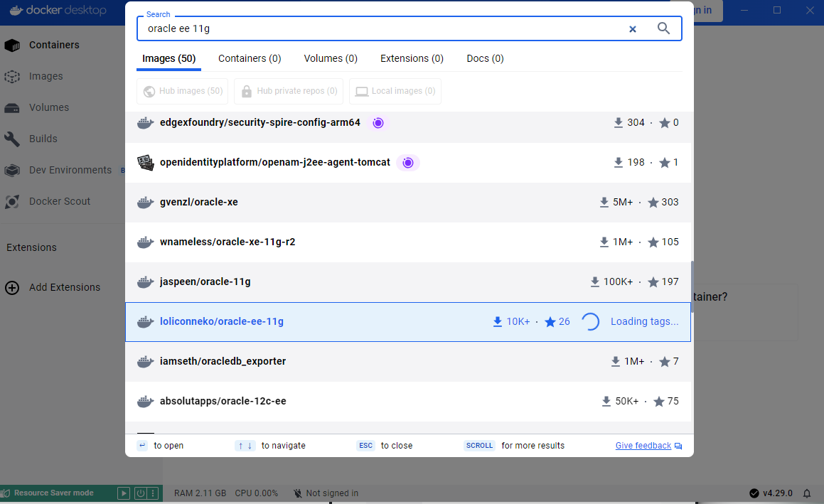Click the Add Extensions plus icon
Viewport: 824px width, 504px height.
pos(11,287)
